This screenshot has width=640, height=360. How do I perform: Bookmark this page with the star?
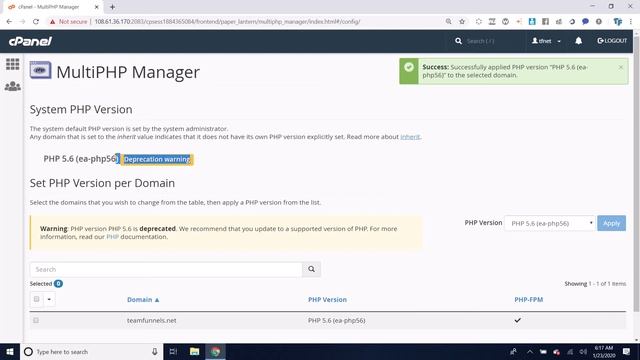[462, 22]
